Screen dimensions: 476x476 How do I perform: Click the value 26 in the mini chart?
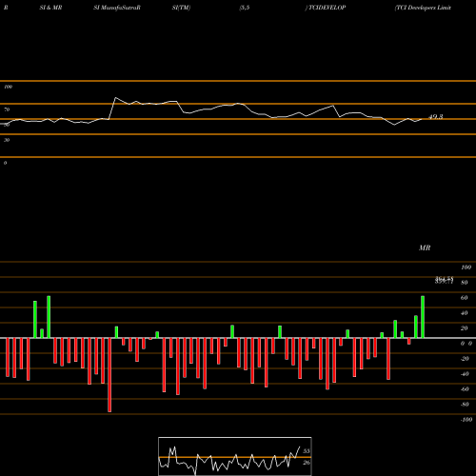tap(306, 463)
